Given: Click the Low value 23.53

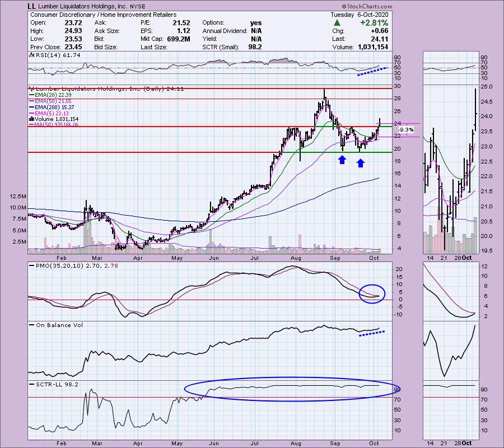Looking at the screenshot, I should click(73, 39).
